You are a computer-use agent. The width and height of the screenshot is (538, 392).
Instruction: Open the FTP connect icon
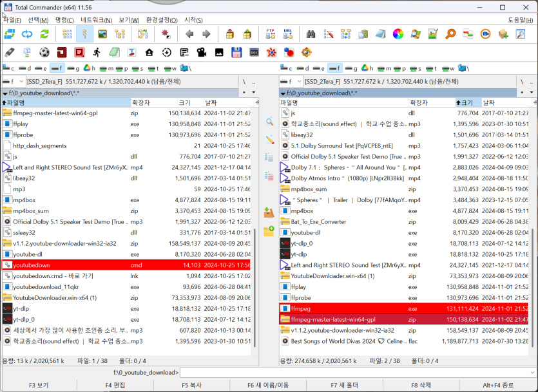[271, 34]
